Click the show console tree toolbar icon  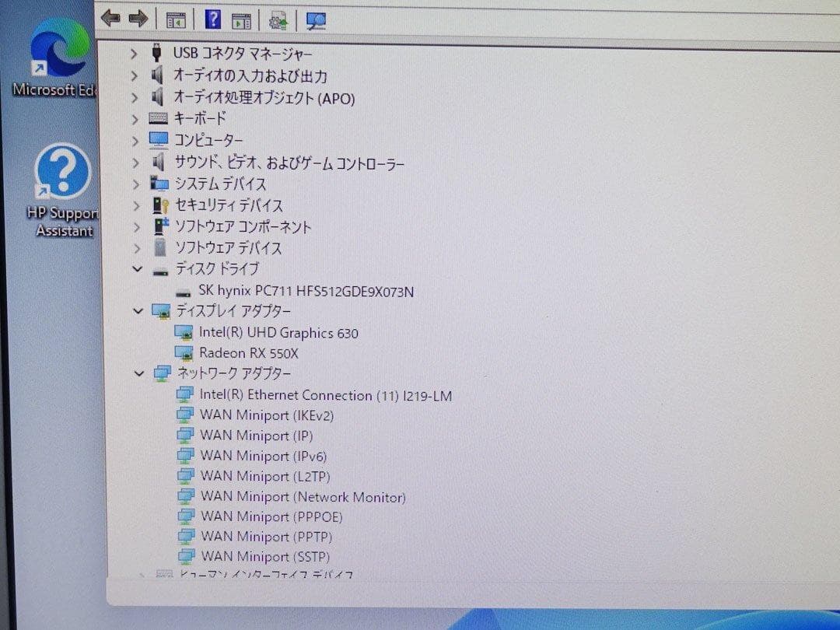[175, 19]
